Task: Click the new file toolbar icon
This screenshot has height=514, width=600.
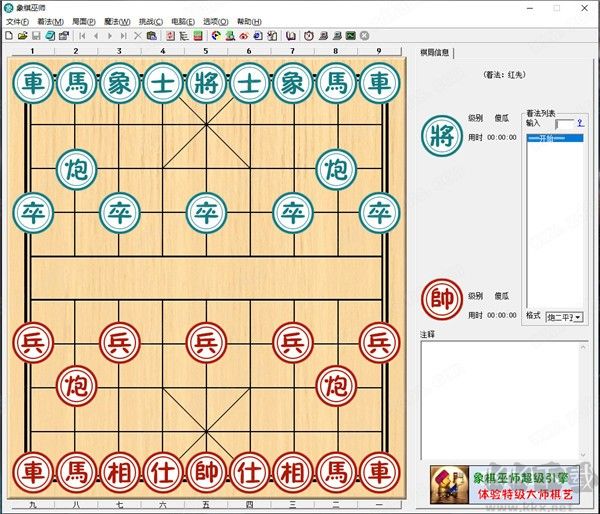Action: pyautogui.click(x=9, y=35)
